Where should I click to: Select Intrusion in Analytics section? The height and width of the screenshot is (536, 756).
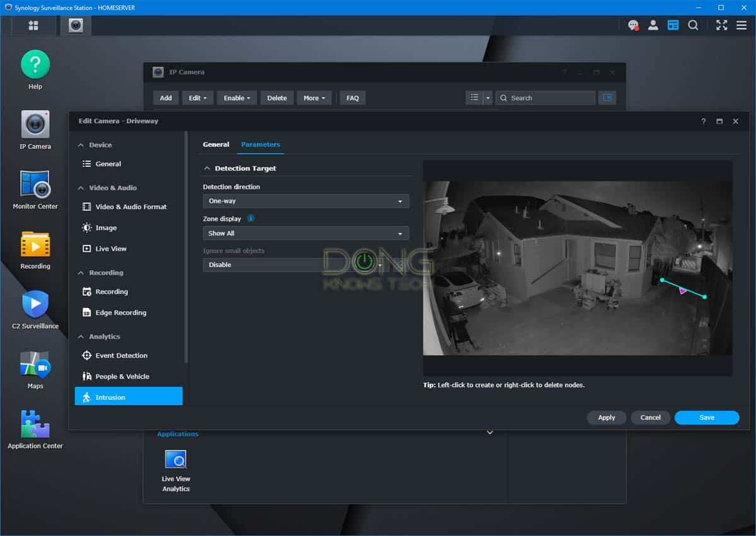[x=129, y=397]
